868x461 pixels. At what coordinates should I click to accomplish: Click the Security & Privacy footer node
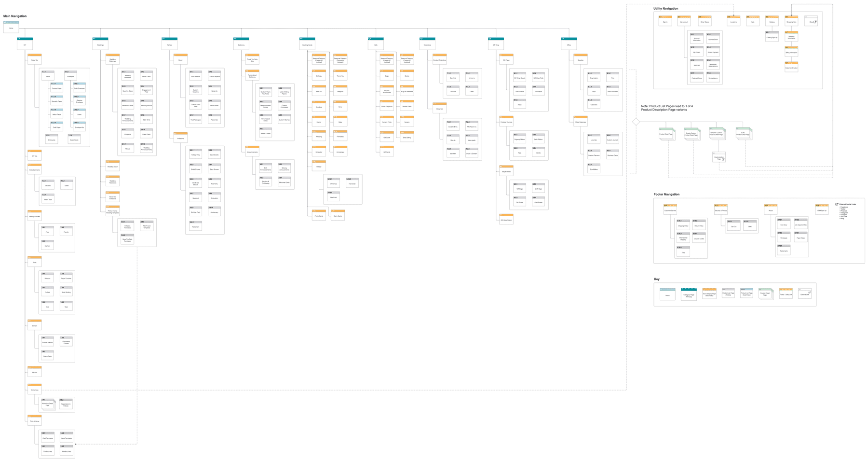point(720,210)
